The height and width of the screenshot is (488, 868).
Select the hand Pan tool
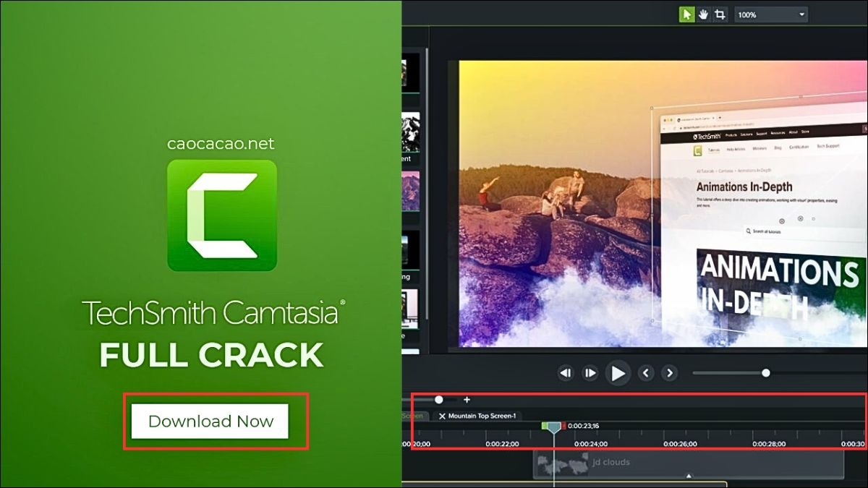(703, 14)
